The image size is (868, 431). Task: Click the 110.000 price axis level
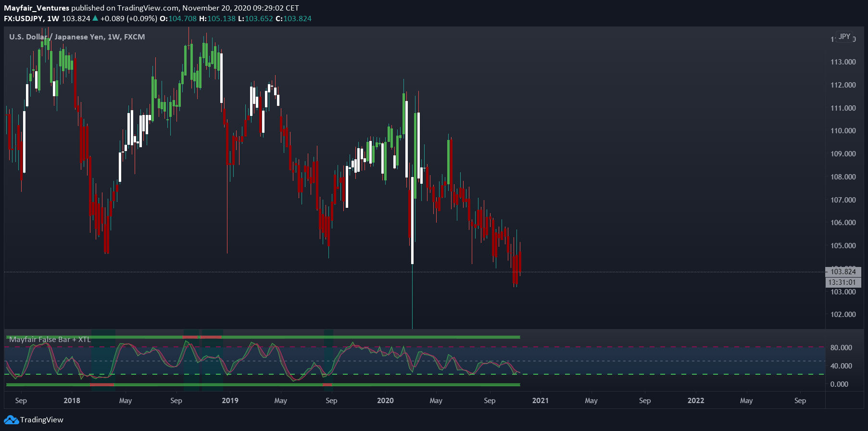click(x=843, y=131)
